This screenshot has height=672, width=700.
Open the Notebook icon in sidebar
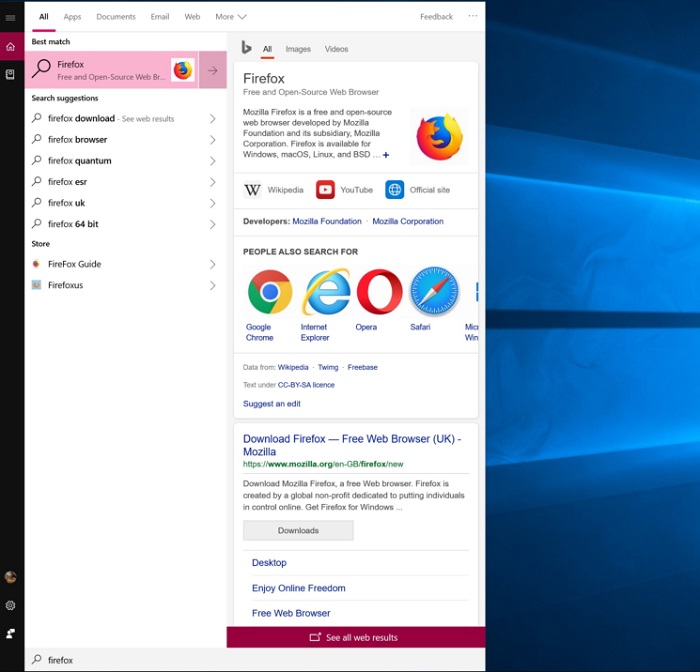tap(10, 74)
